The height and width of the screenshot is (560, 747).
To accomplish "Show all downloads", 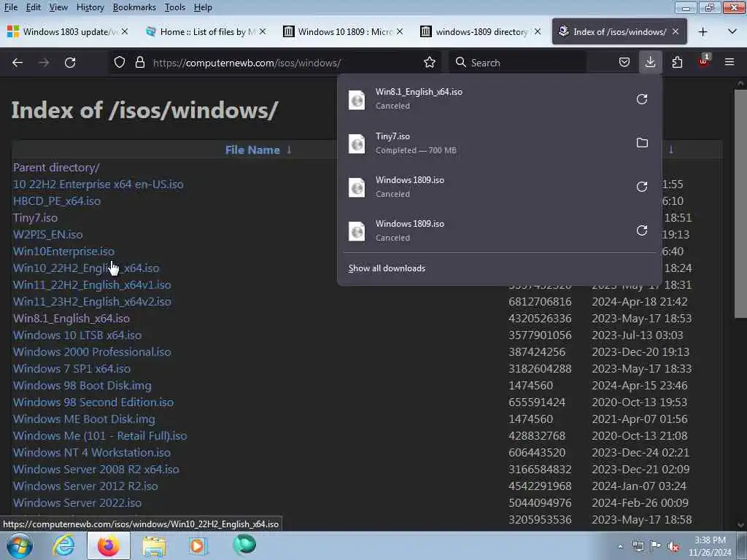I will pyautogui.click(x=387, y=268).
